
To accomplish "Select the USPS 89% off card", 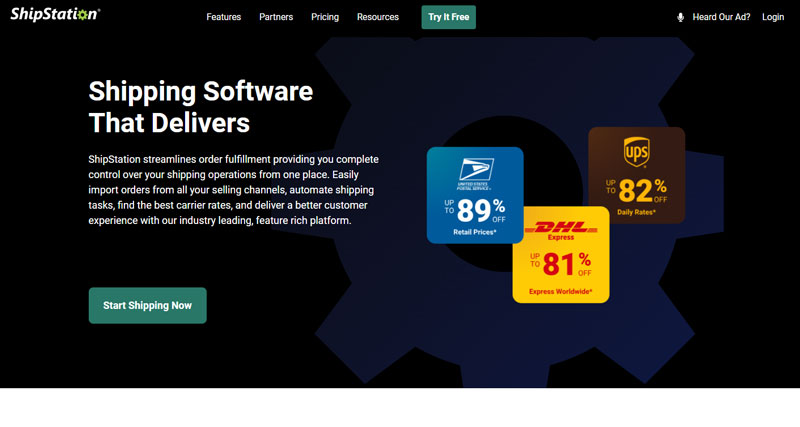I will 475,195.
